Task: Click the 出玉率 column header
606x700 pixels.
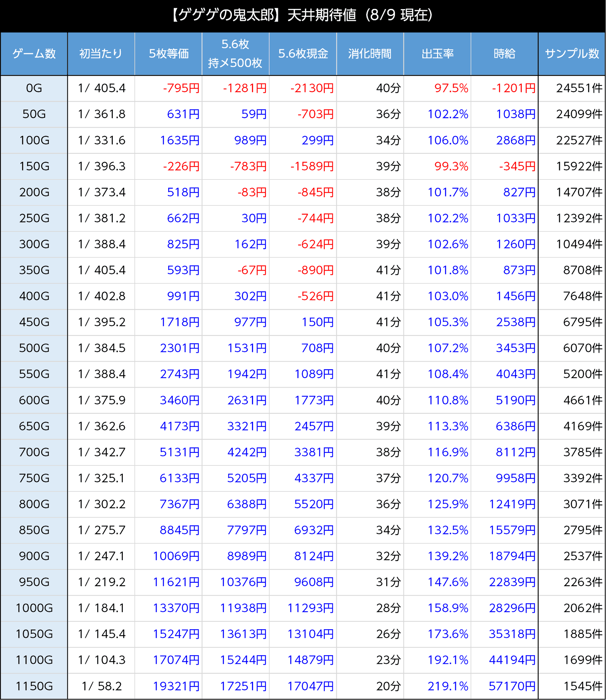Action: 437,54
